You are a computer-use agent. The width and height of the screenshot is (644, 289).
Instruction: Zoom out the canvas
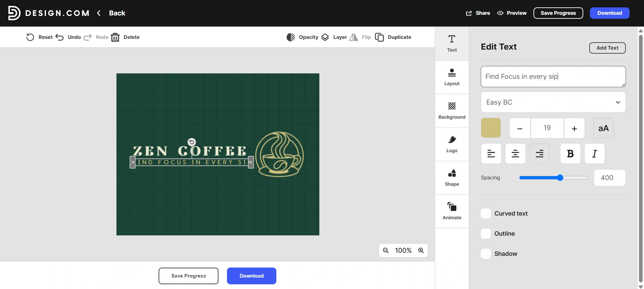pos(386,250)
